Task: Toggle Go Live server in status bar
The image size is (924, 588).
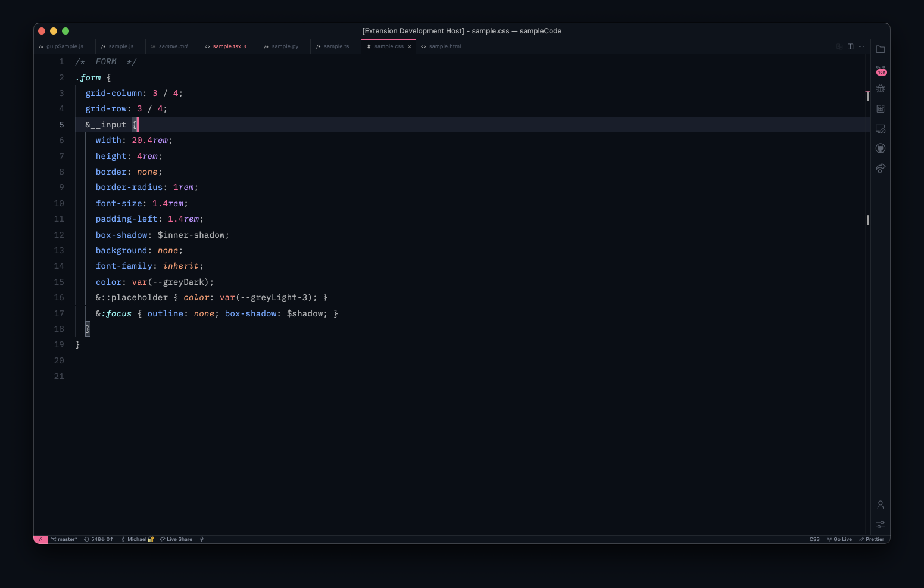Action: tap(839, 539)
